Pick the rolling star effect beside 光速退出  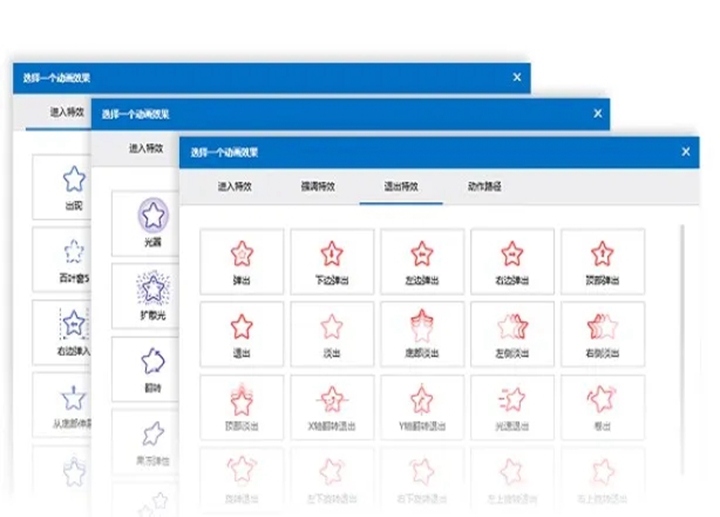coord(602,407)
